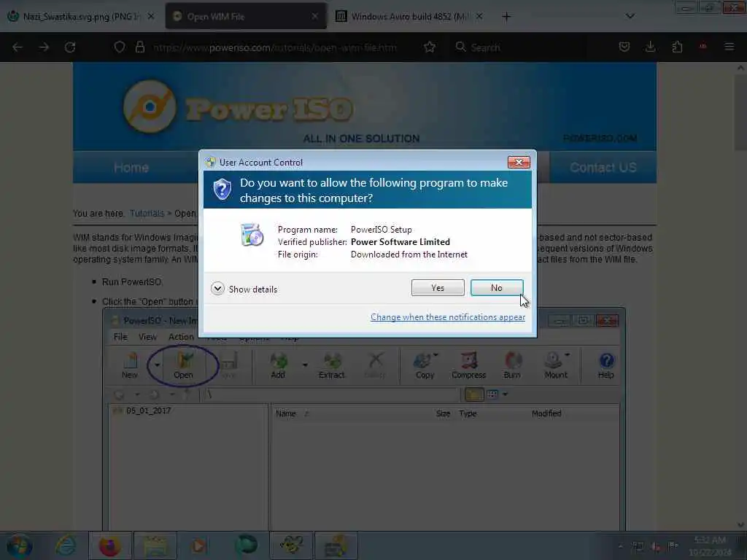
Task: Close the Windows Aviro build 4852 tab
Action: (479, 16)
